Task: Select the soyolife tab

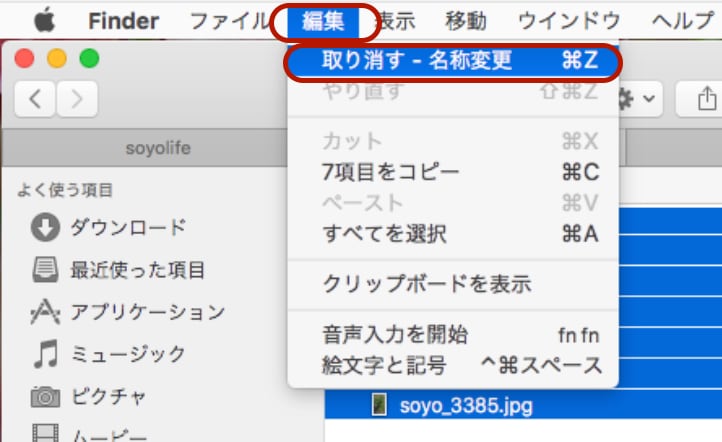Action: tap(158, 148)
